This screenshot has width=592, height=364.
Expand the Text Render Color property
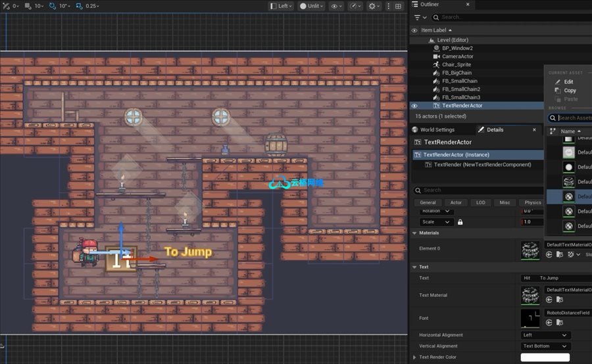(414, 357)
